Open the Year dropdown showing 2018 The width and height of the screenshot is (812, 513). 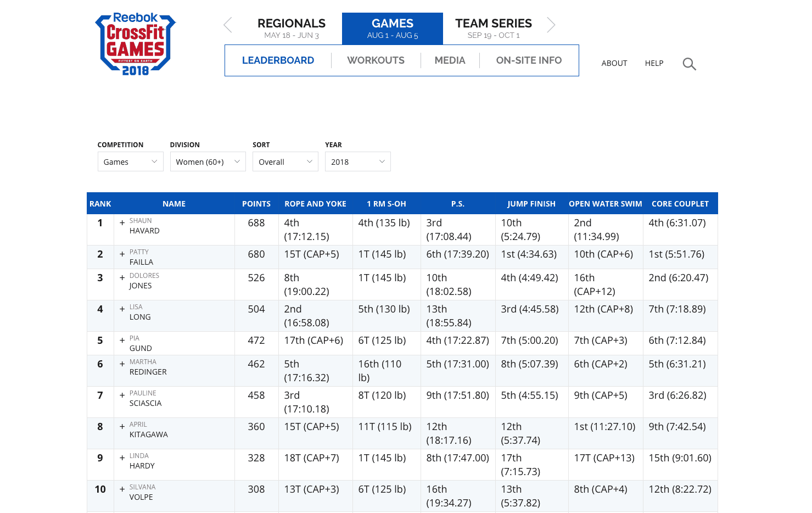(x=357, y=161)
